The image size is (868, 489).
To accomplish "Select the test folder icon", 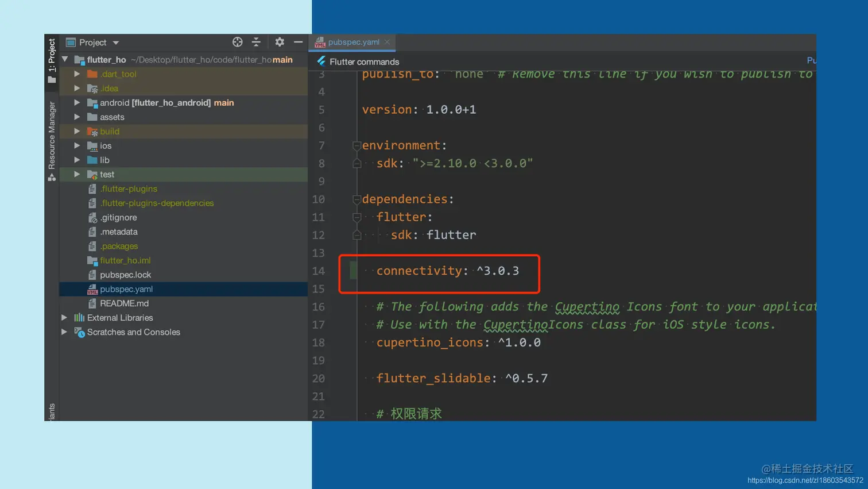I will pyautogui.click(x=92, y=175).
